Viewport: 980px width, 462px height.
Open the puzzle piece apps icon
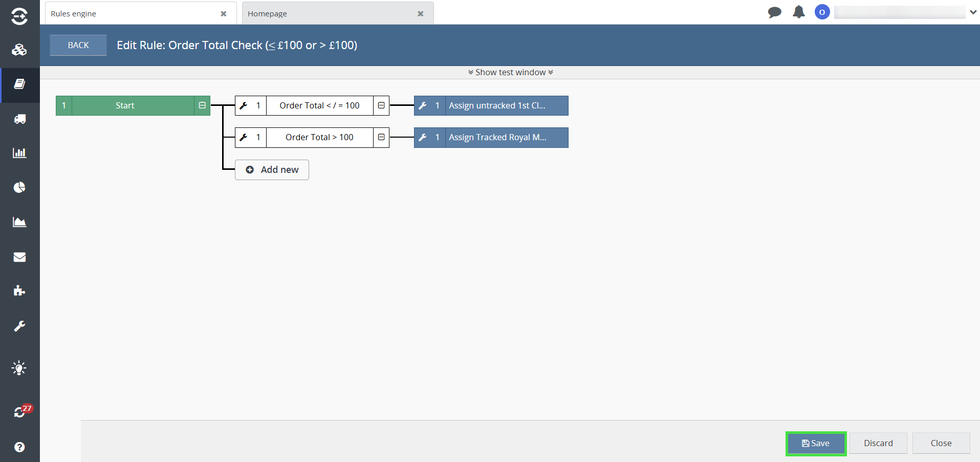(x=19, y=291)
